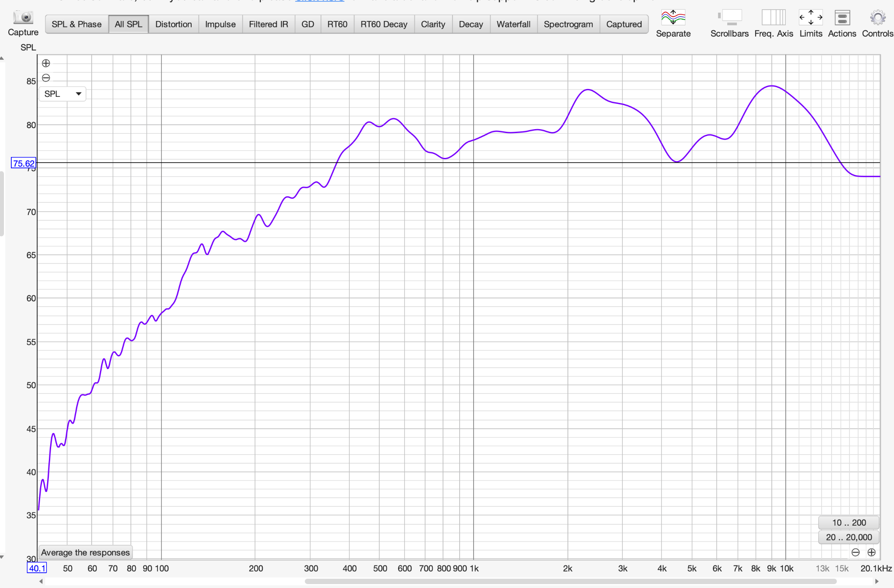Viewport: 894px width, 588px height.
Task: Zoom out vertical axis minus icon
Action: coord(46,78)
